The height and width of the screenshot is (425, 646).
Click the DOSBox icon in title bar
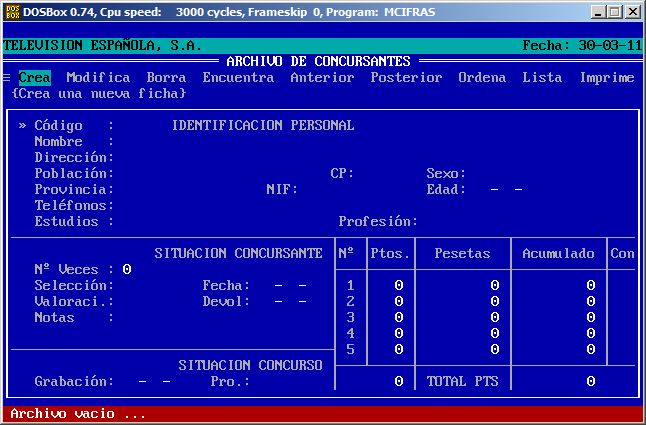(x=11, y=12)
